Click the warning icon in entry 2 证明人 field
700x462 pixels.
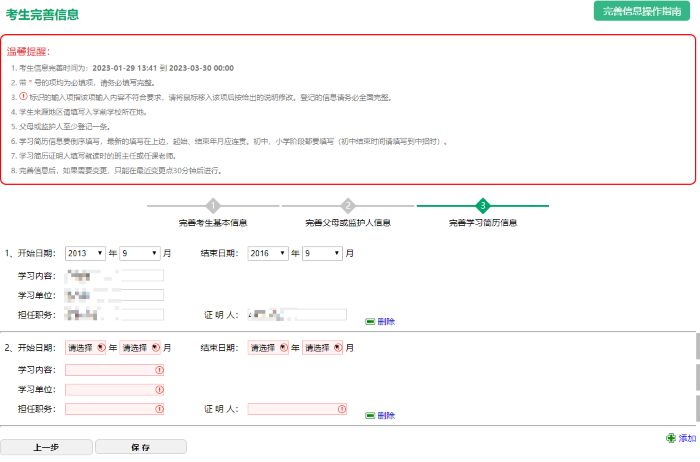pos(342,409)
